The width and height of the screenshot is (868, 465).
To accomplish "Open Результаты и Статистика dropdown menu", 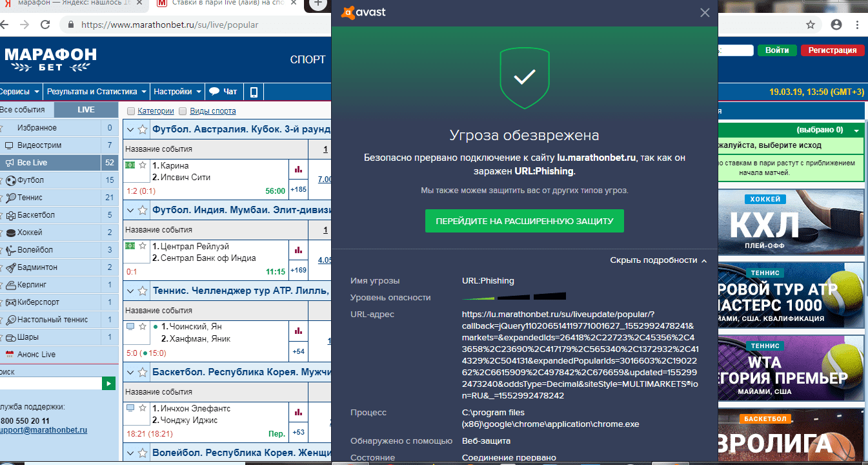I will pyautogui.click(x=97, y=92).
